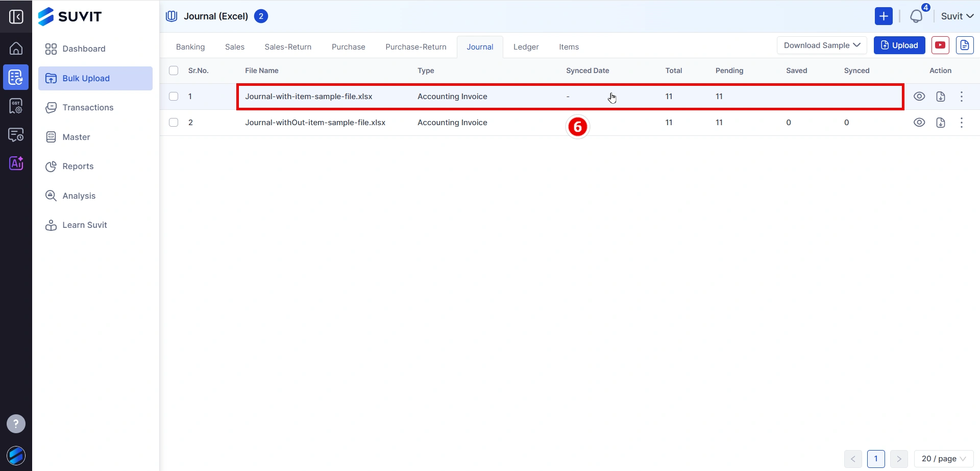Open the AI assistant icon in left rail
980x471 pixels.
(x=16, y=163)
